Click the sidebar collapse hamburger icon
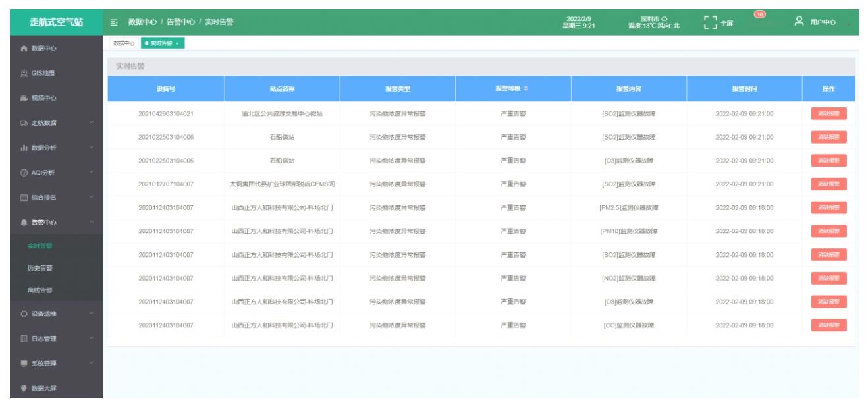Image resolution: width=868 pixels, height=409 pixels. coord(115,23)
